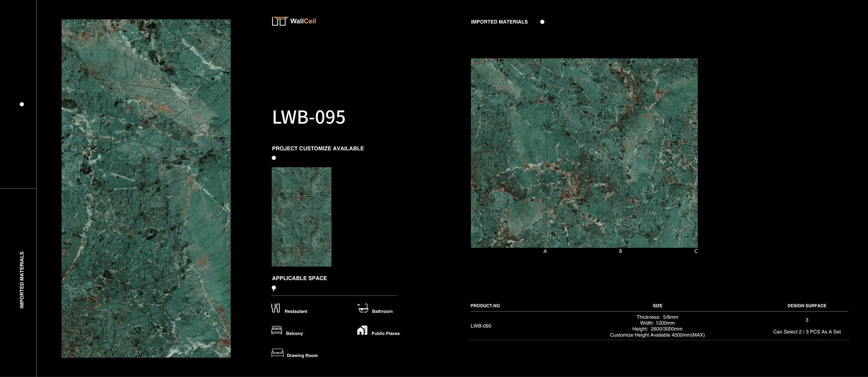Viewport: 868px width, 377px height.
Task: Click the 'LWB-095' large title
Action: (x=309, y=117)
